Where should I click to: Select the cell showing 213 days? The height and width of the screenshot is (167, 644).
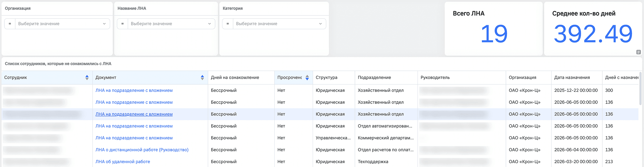620,162
